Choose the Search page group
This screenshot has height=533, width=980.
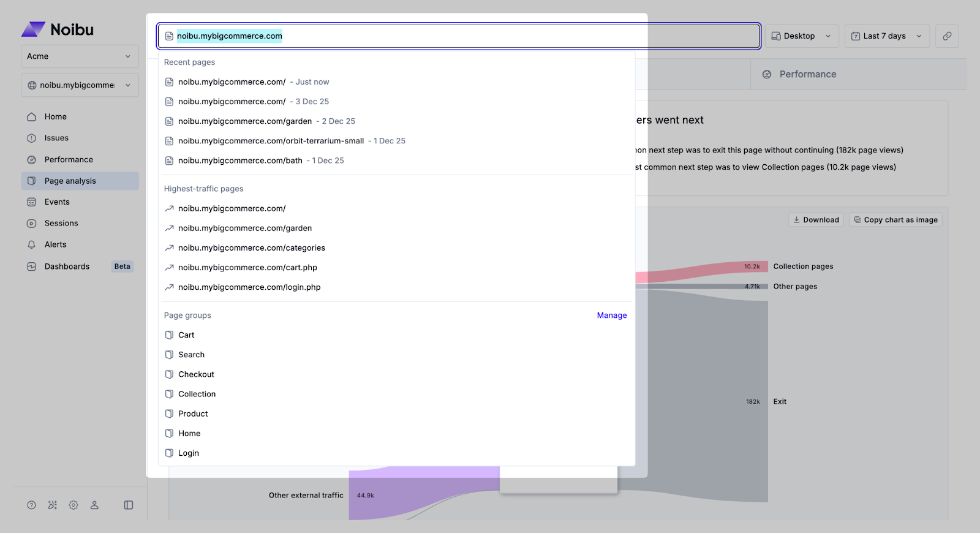point(397,355)
